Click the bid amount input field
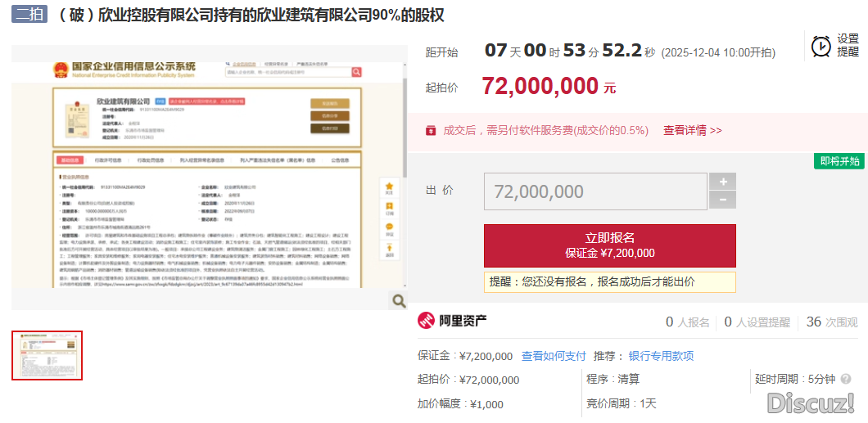This screenshot has height=423, width=868. 595,191
